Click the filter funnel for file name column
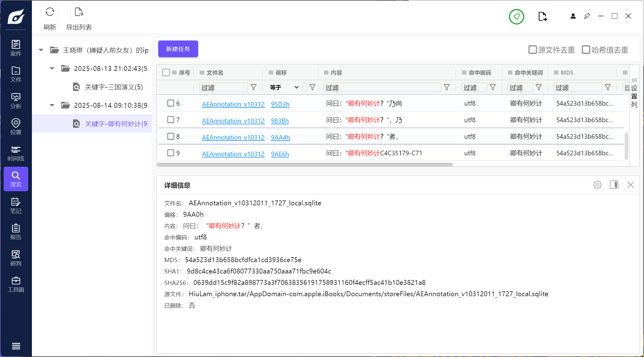 (x=254, y=87)
